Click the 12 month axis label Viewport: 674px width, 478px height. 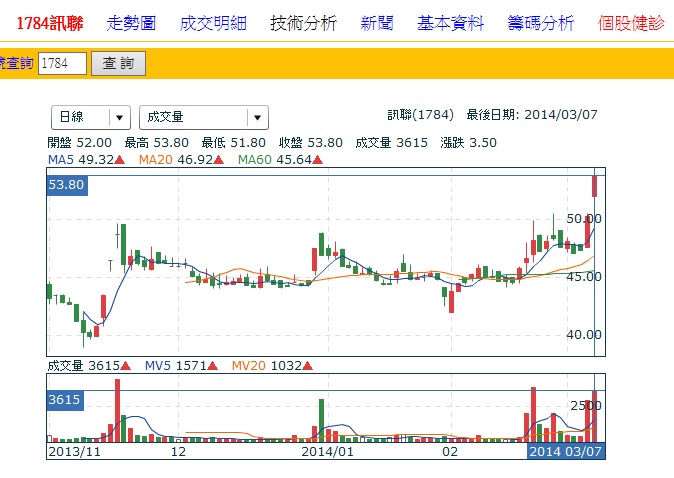pos(178,452)
